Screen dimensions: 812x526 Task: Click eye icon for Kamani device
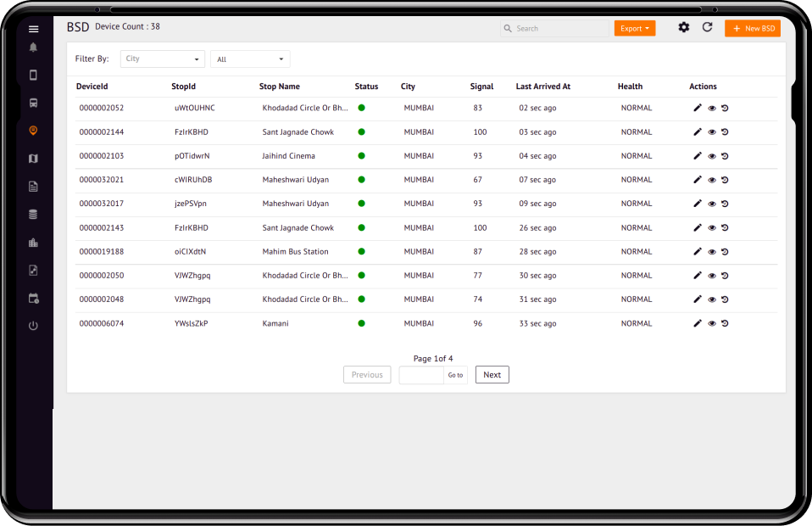click(712, 323)
